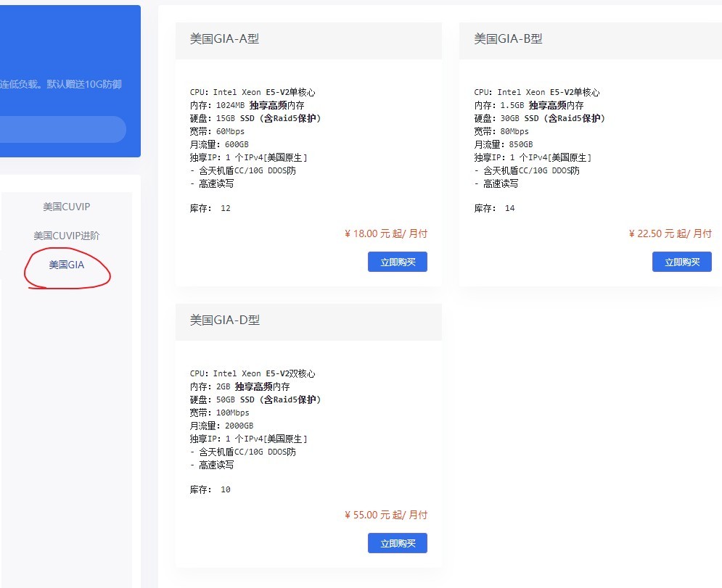
Task: Open the circled 美国GIA category
Action: (x=66, y=265)
